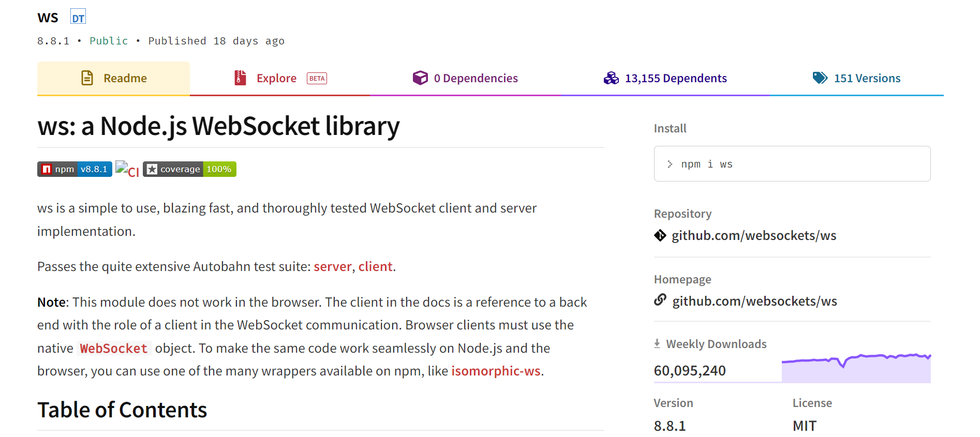980x437 pixels.
Task: Click the Dependencies cube icon
Action: pos(420,78)
